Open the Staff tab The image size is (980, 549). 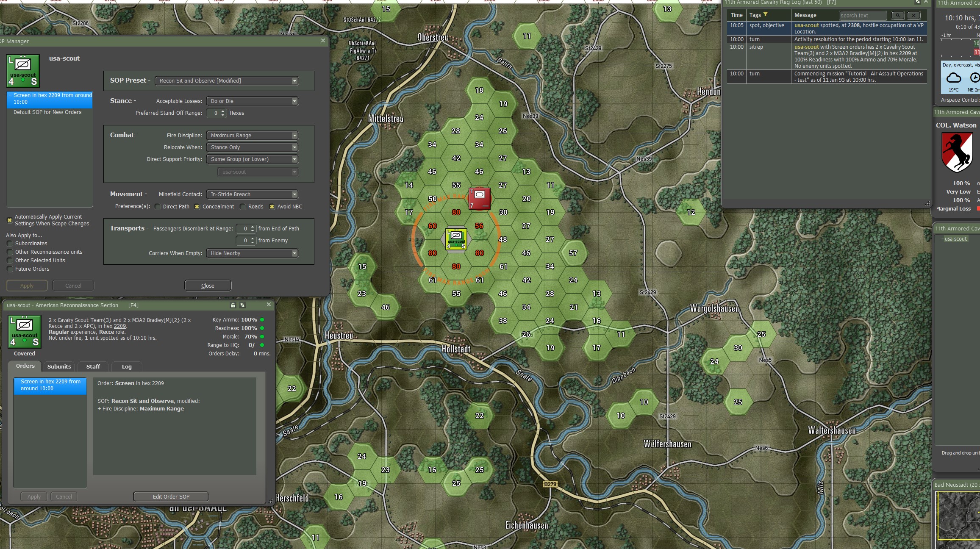93,367
